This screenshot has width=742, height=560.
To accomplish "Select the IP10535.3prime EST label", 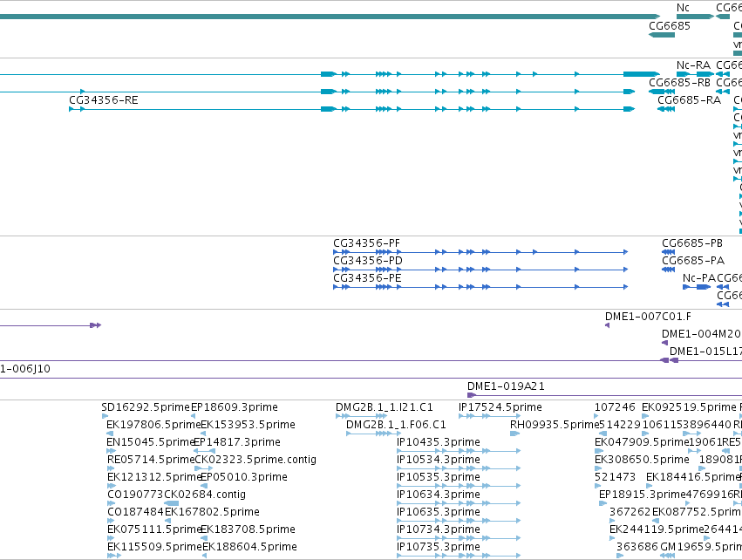I will click(x=439, y=477).
